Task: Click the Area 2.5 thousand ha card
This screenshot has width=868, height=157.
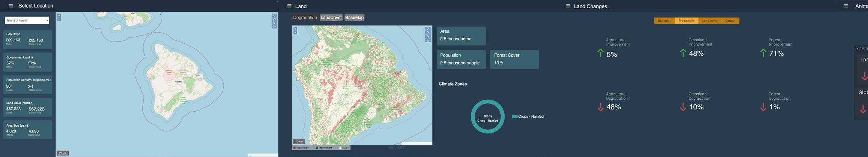Action: [461, 36]
